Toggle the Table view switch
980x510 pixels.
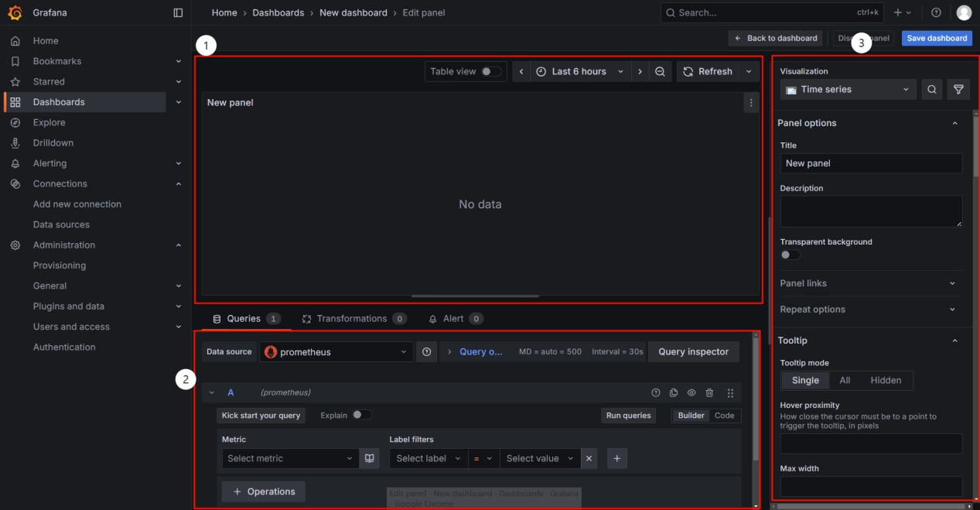pyautogui.click(x=490, y=71)
